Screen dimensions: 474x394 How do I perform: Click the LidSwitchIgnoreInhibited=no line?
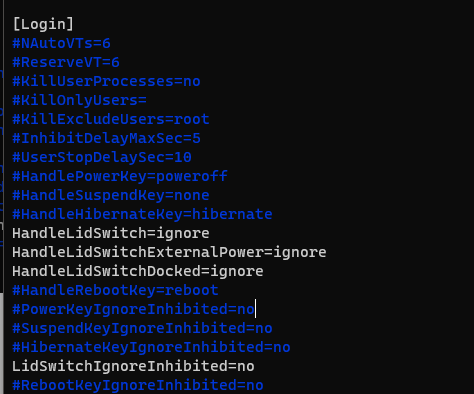[x=133, y=366]
